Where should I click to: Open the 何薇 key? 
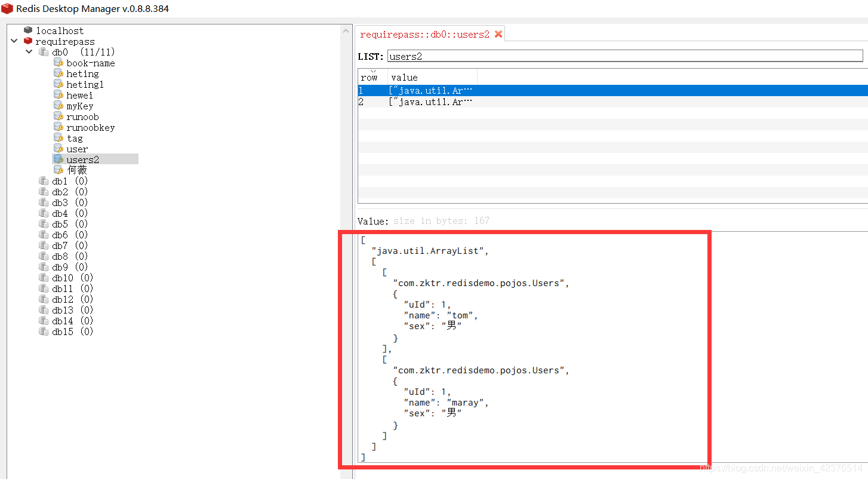point(76,170)
